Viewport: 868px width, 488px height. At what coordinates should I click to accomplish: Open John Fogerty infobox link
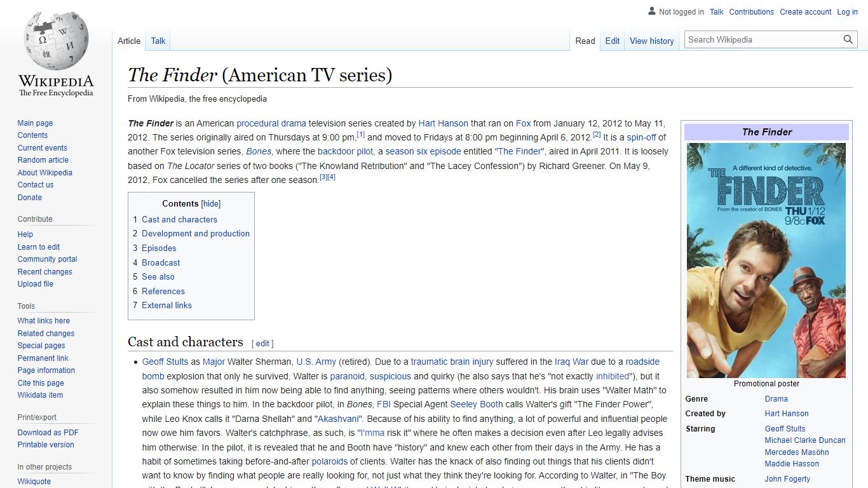coord(787,479)
